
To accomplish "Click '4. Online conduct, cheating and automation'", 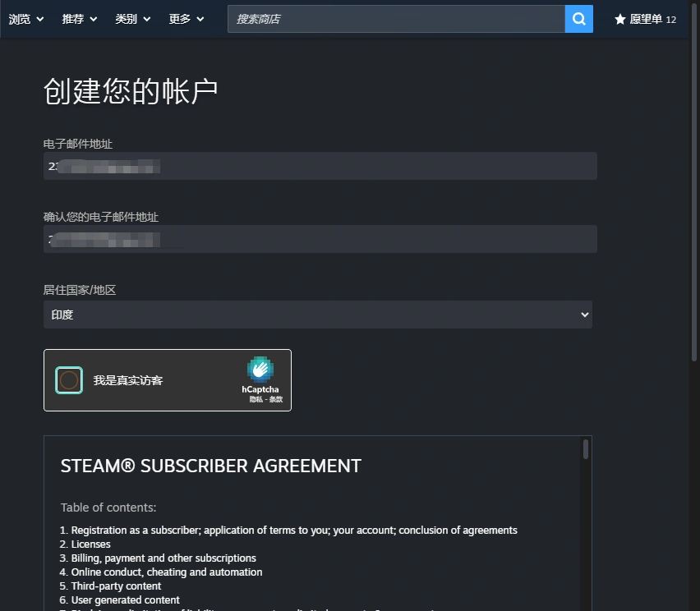I will (x=161, y=572).
